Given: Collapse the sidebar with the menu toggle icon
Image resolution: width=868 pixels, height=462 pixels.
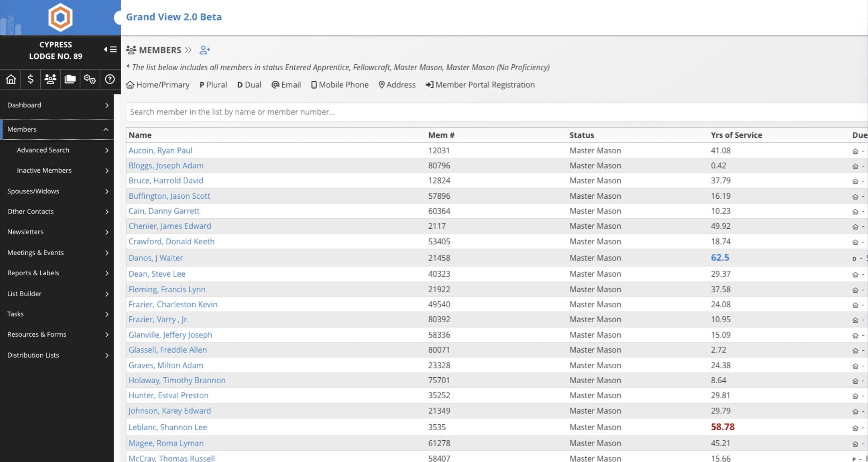Looking at the screenshot, I should pyautogui.click(x=110, y=50).
